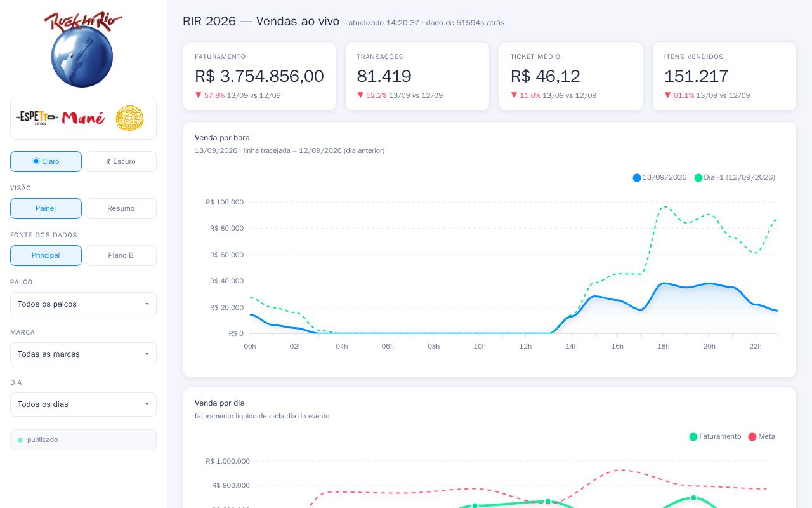Click the gold circular brand logo
The height and width of the screenshot is (508, 812).
[x=129, y=118]
